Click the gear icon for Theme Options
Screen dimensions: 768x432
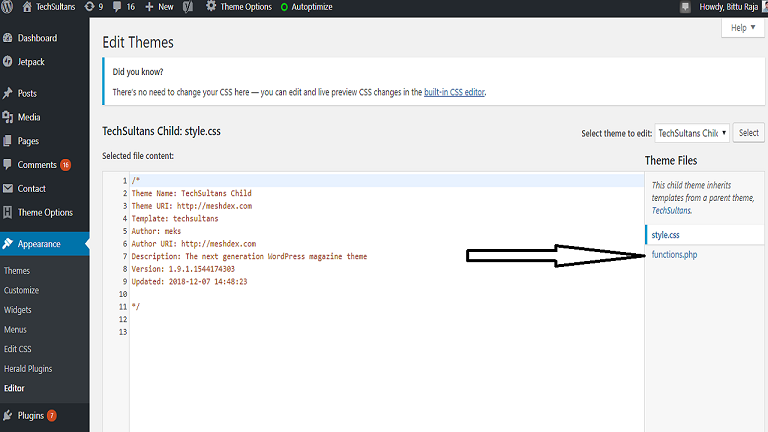211,6
